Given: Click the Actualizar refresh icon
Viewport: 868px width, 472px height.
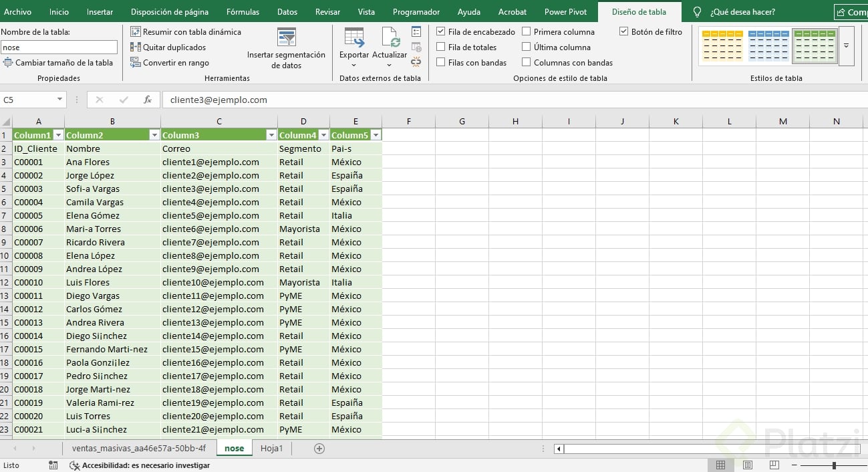Looking at the screenshot, I should click(x=390, y=37).
